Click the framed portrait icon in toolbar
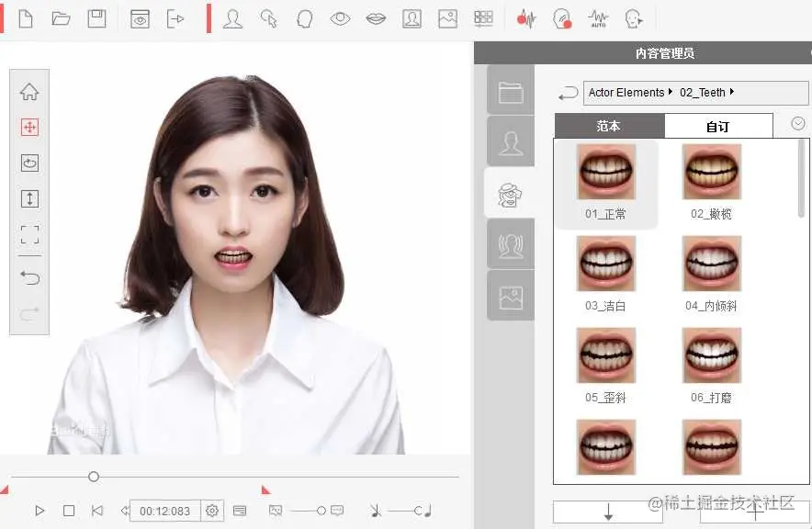The height and width of the screenshot is (529, 812). pyautogui.click(x=412, y=19)
